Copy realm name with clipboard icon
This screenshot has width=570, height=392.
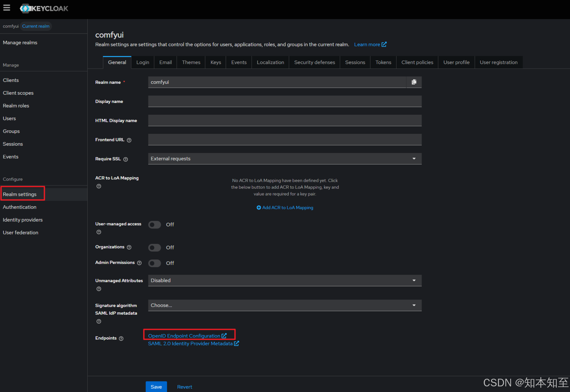pyautogui.click(x=414, y=82)
